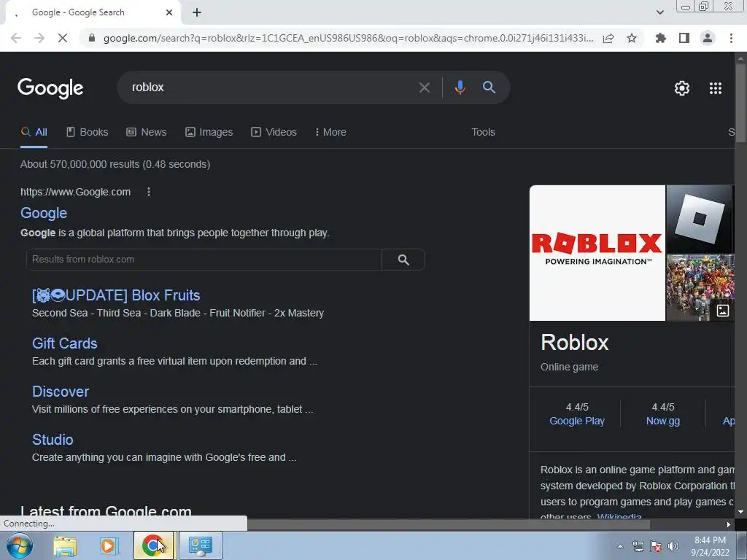Image resolution: width=747 pixels, height=560 pixels.
Task: Search within roblox.com results button
Action: [x=403, y=260]
